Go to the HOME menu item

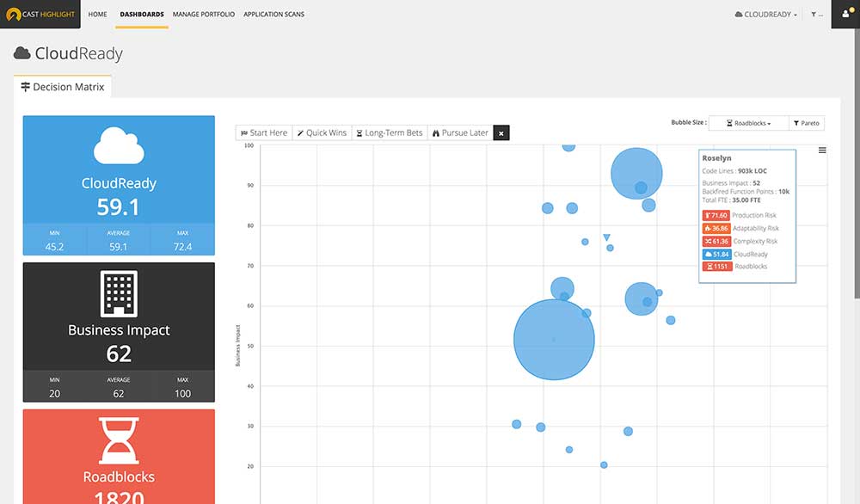coord(98,15)
